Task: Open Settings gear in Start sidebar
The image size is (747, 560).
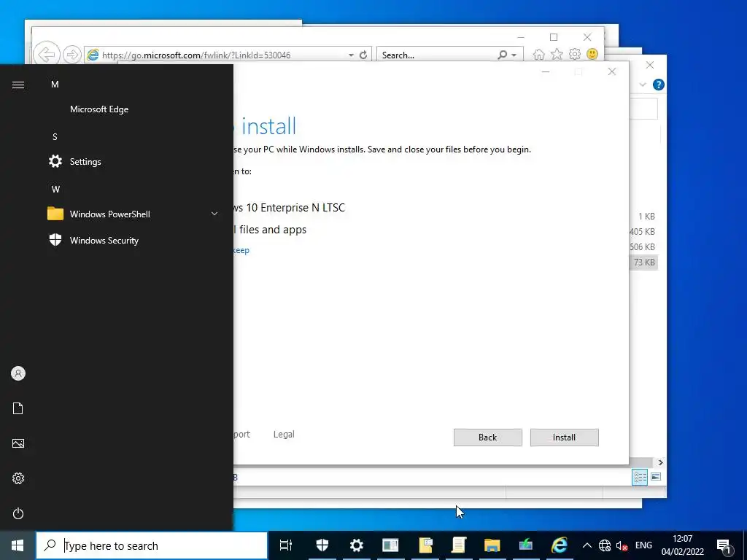Action: click(18, 478)
